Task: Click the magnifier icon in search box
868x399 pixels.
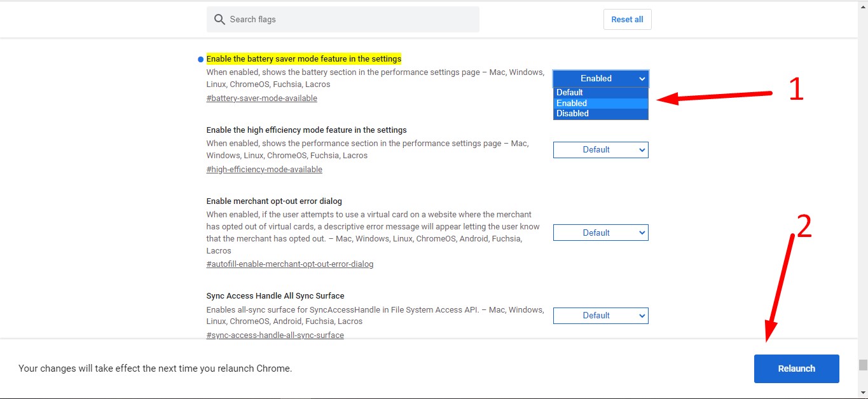Action: (x=219, y=19)
